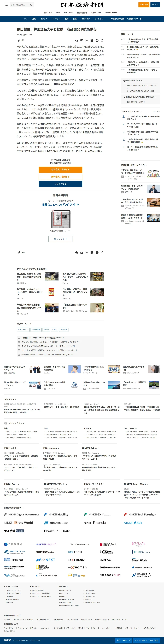Image resolution: width=164 pixels, height=644 pixels.
Task: Open the ハッピーターン product thumbnail
Action: (x=51, y=292)
